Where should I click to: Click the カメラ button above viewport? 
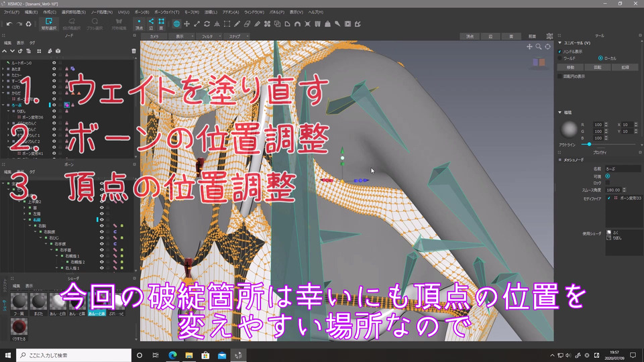tap(154, 36)
